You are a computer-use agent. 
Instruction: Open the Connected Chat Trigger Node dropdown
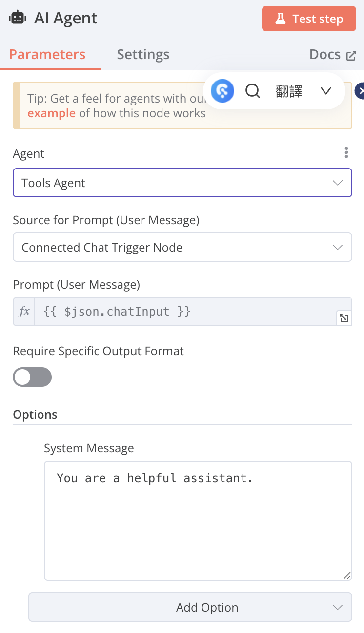182,247
